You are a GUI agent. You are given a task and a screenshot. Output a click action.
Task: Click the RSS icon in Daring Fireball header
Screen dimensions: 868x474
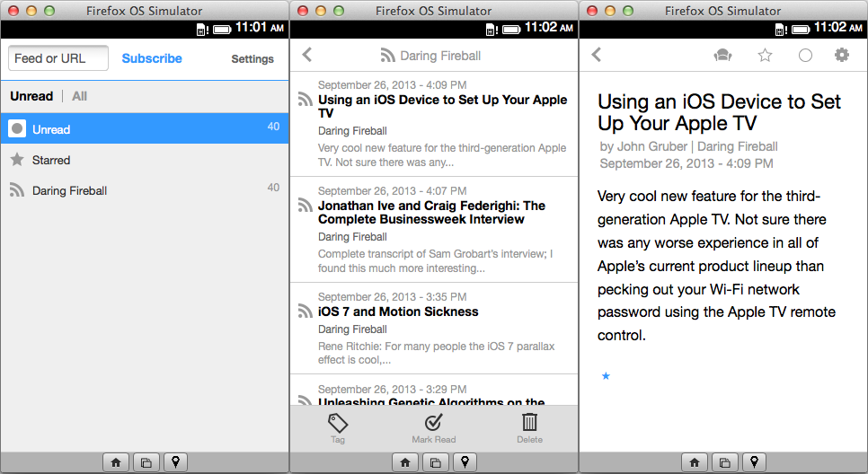[387, 56]
